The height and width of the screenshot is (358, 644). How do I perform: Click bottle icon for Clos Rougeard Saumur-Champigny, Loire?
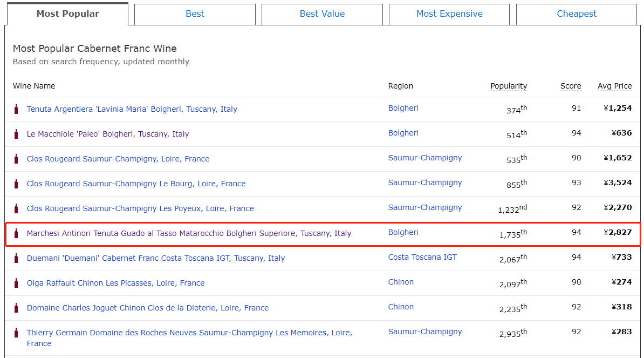point(16,159)
